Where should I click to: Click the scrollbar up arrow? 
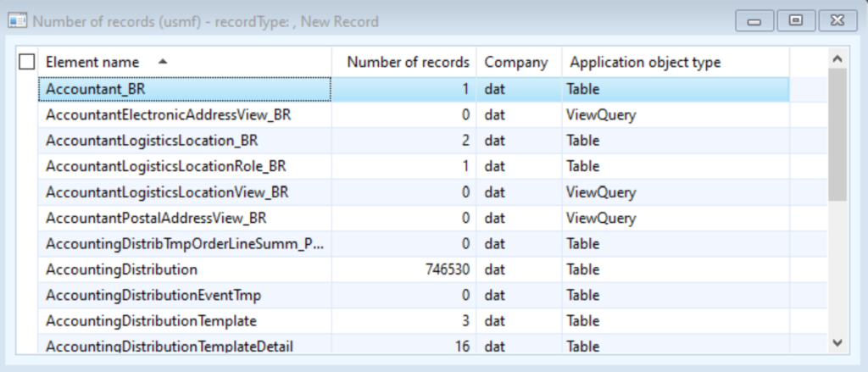tap(837, 58)
